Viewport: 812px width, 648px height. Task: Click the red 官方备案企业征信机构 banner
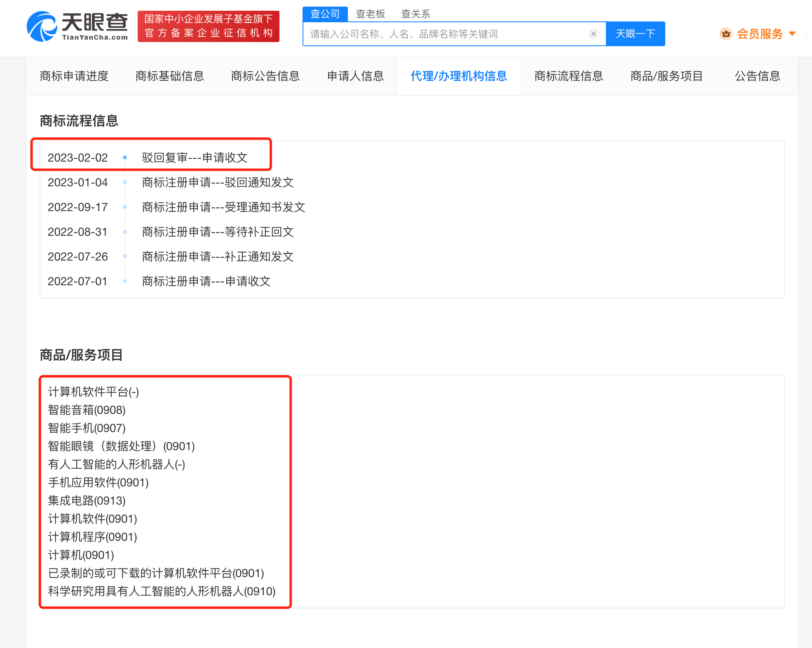(209, 26)
